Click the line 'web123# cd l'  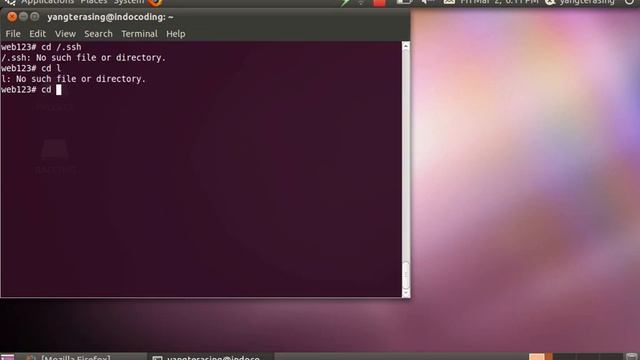click(31, 68)
